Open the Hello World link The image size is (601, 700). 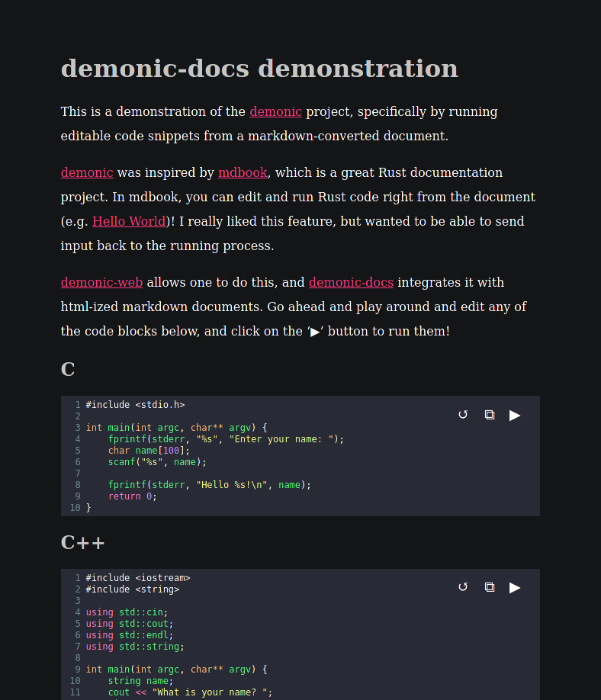pyautogui.click(x=129, y=221)
